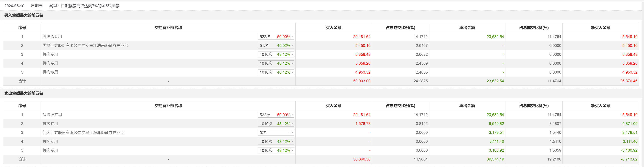This screenshot has height=167, width=644.
Task: Click 机构专用 in sell table row 5
Action: coord(50,150)
